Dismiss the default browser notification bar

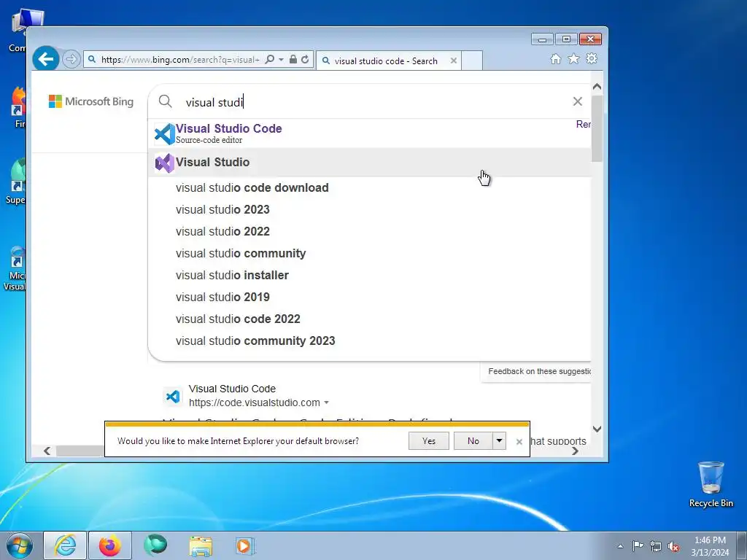click(x=519, y=442)
